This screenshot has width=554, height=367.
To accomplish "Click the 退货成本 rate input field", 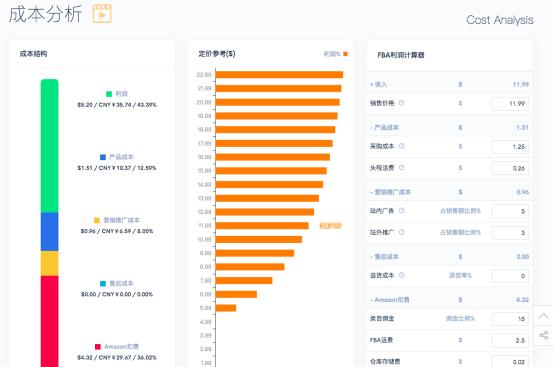I will (510, 276).
